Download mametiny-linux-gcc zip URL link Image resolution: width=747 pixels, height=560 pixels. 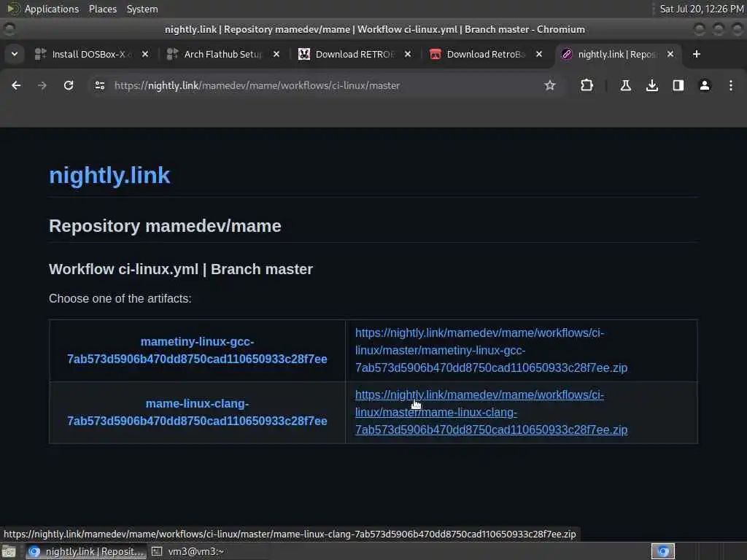[x=491, y=351]
